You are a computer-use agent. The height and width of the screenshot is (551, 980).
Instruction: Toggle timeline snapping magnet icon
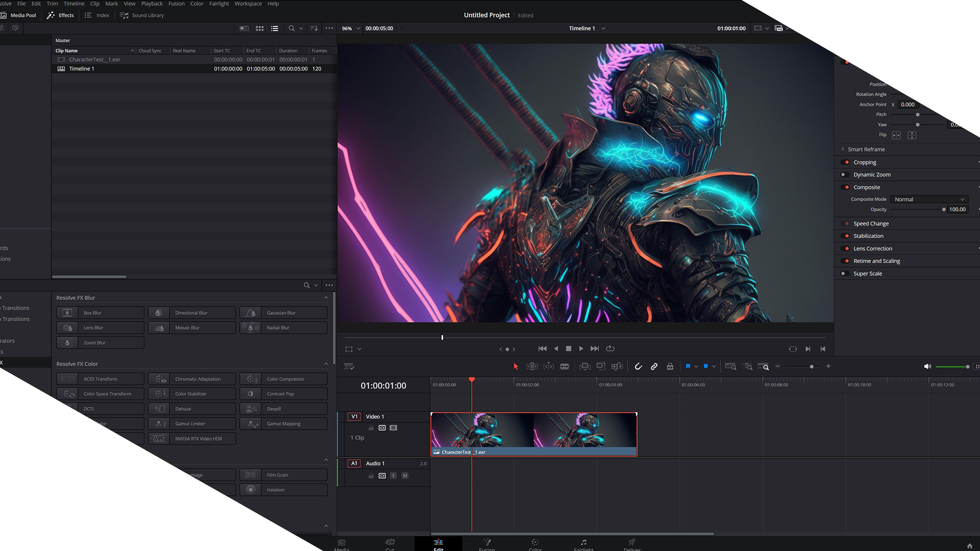click(x=638, y=366)
